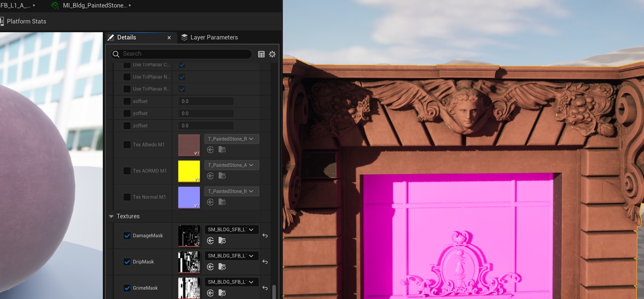644x299 pixels.
Task: Click the DripMask texture thumbnail
Action: point(189,262)
